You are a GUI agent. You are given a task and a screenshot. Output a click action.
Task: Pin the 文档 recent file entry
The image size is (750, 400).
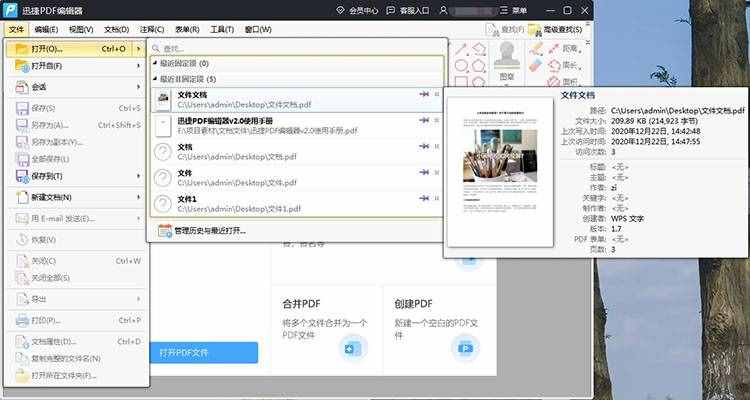pos(424,146)
